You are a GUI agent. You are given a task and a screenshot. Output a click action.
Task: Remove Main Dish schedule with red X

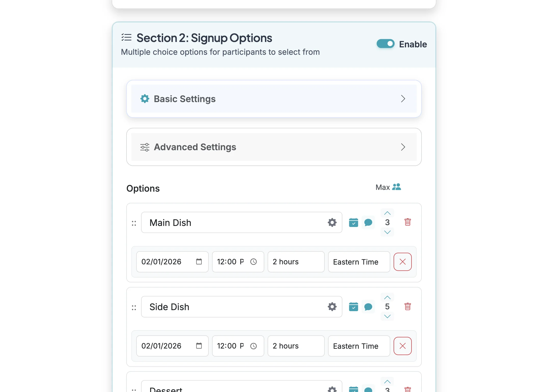pos(402,262)
